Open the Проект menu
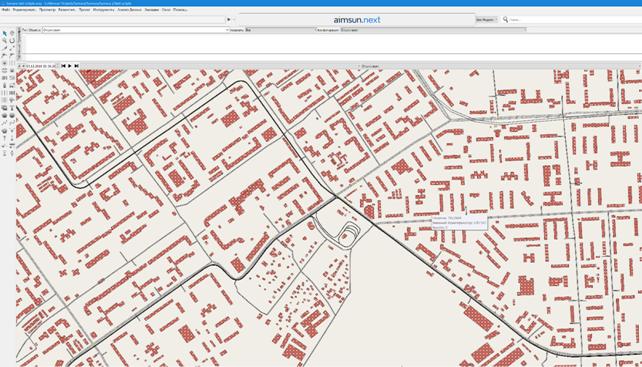The height and width of the screenshot is (367, 642). [84, 9]
